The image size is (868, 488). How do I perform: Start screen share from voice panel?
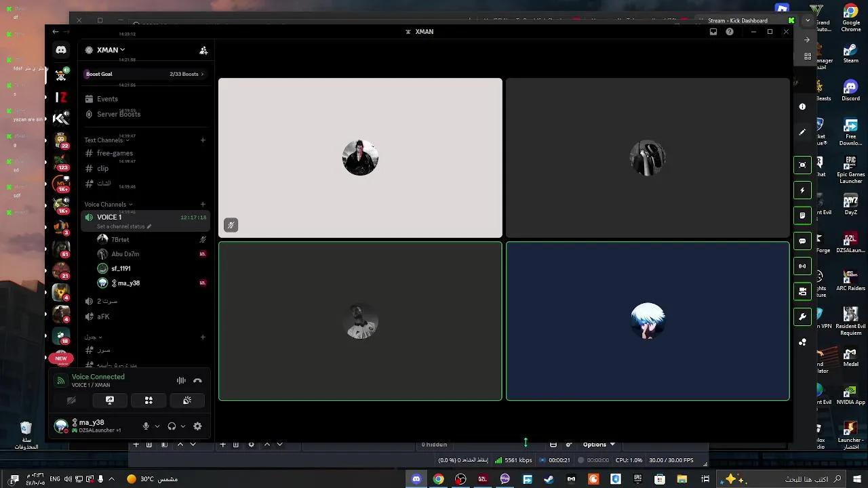110,401
